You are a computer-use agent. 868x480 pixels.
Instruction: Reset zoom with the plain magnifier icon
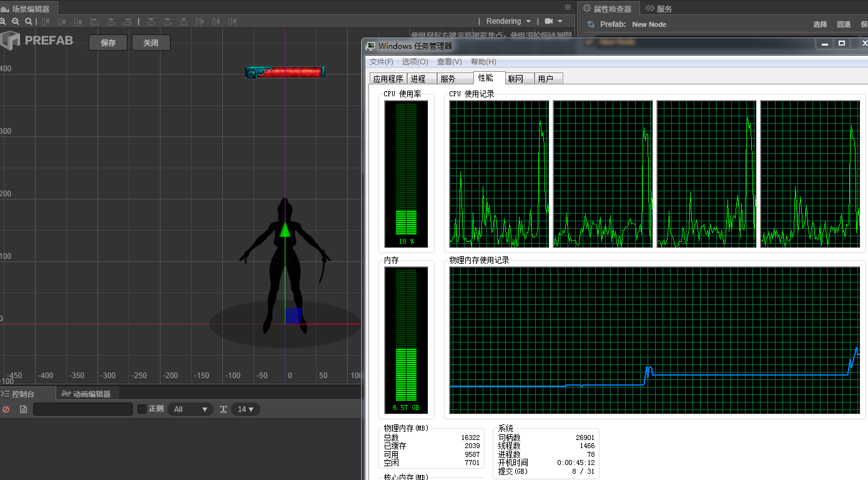click(28, 21)
